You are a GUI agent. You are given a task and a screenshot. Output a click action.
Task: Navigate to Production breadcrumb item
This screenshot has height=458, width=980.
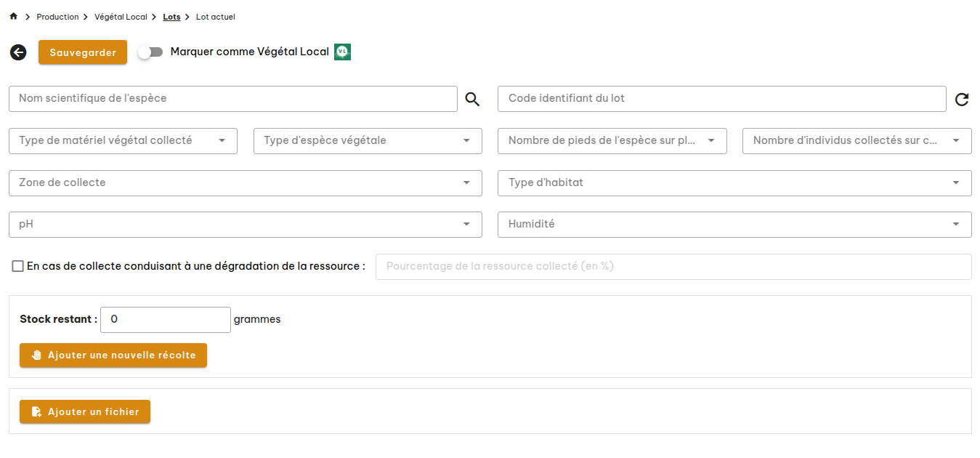[x=57, y=17]
